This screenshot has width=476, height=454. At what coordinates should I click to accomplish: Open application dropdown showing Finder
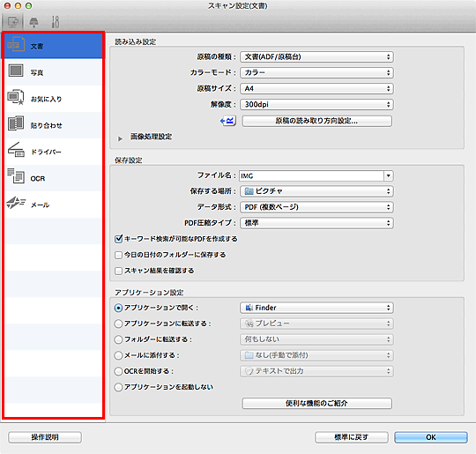point(316,308)
